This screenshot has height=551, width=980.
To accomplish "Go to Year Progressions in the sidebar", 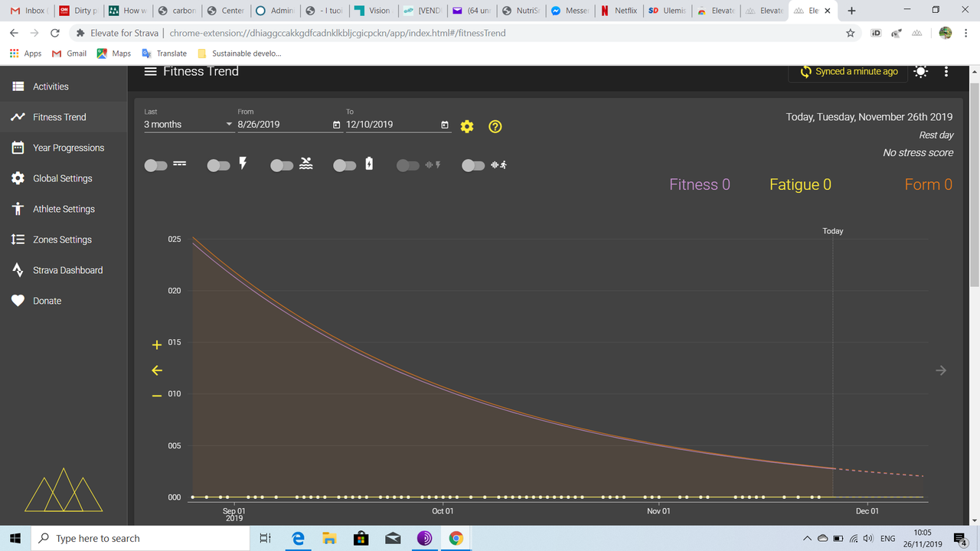I will click(69, 147).
